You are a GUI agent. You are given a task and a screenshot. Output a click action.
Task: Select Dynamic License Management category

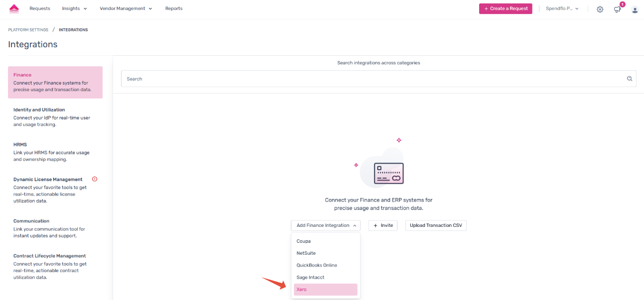55,190
